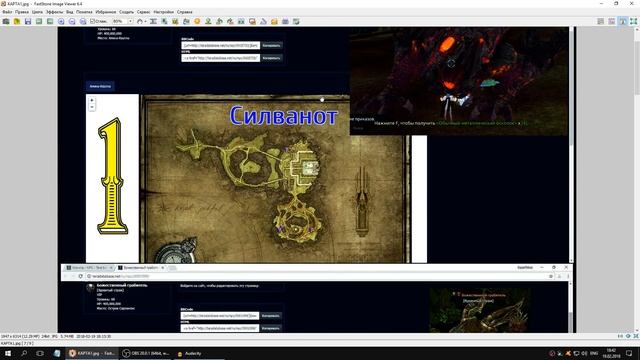
Task: Click the adjust colors portrait icon
Action: 208,21
